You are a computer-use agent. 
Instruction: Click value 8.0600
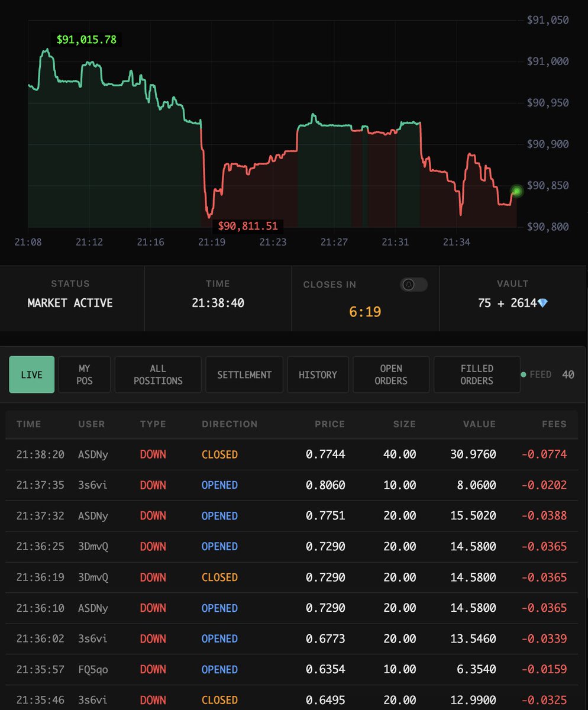(x=477, y=485)
